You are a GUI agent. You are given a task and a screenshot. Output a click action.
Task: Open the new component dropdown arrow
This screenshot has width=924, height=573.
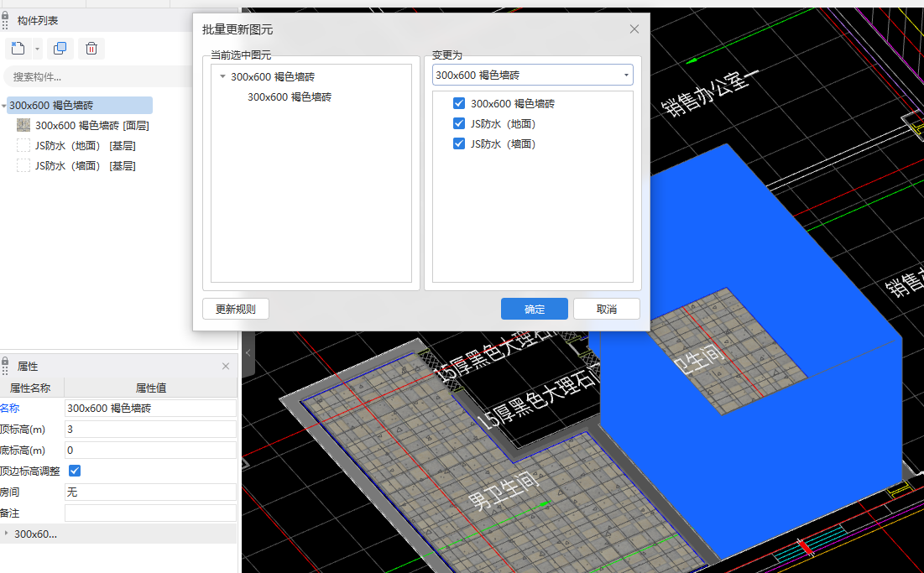[37, 49]
